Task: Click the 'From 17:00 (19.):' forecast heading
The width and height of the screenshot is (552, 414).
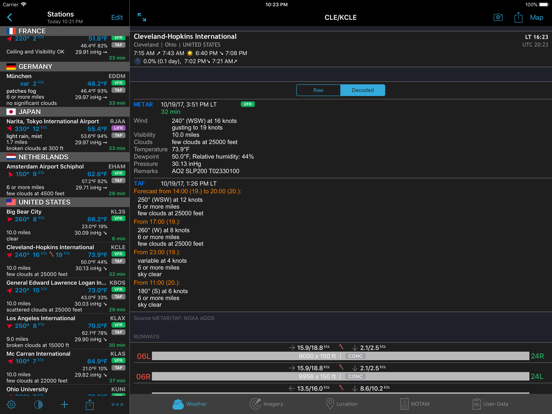Action: point(157,222)
